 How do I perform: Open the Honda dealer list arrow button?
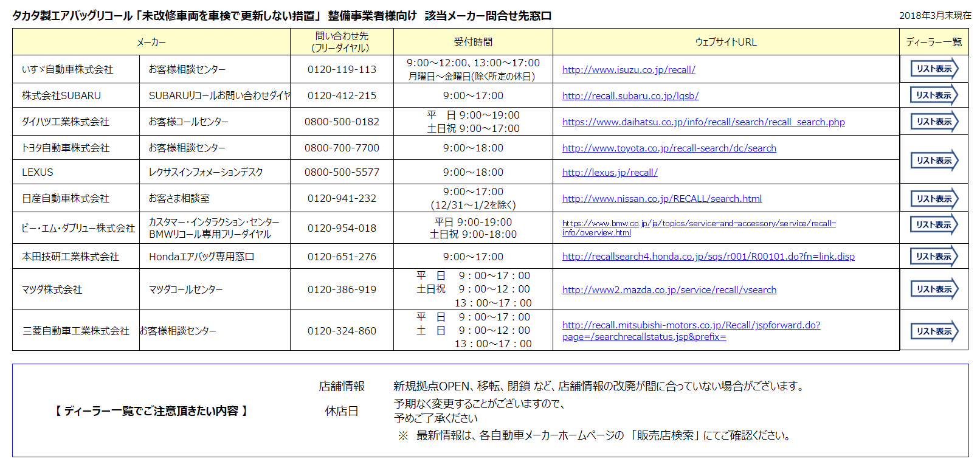934,257
